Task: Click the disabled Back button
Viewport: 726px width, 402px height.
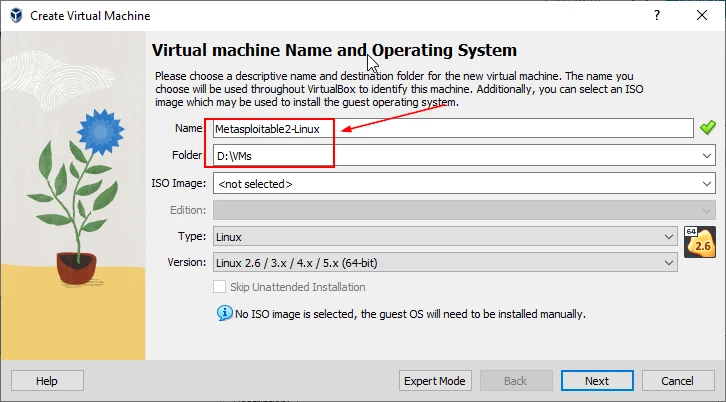Action: click(516, 381)
